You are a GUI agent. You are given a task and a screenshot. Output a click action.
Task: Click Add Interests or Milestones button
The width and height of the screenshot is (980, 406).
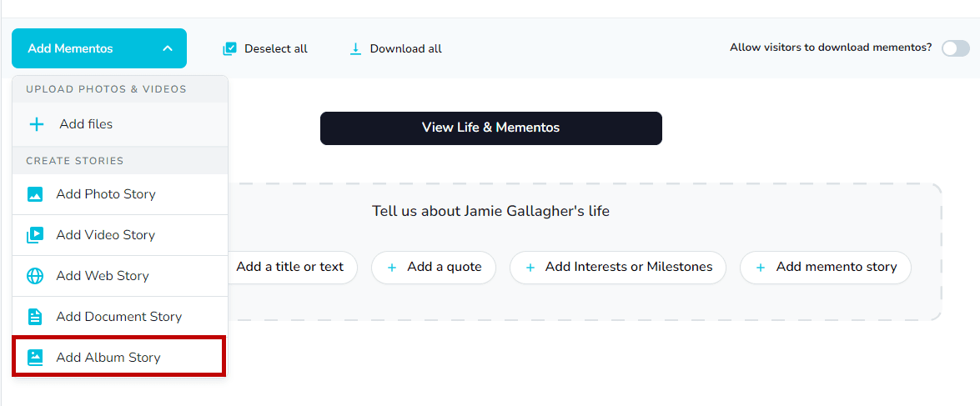pyautogui.click(x=618, y=268)
